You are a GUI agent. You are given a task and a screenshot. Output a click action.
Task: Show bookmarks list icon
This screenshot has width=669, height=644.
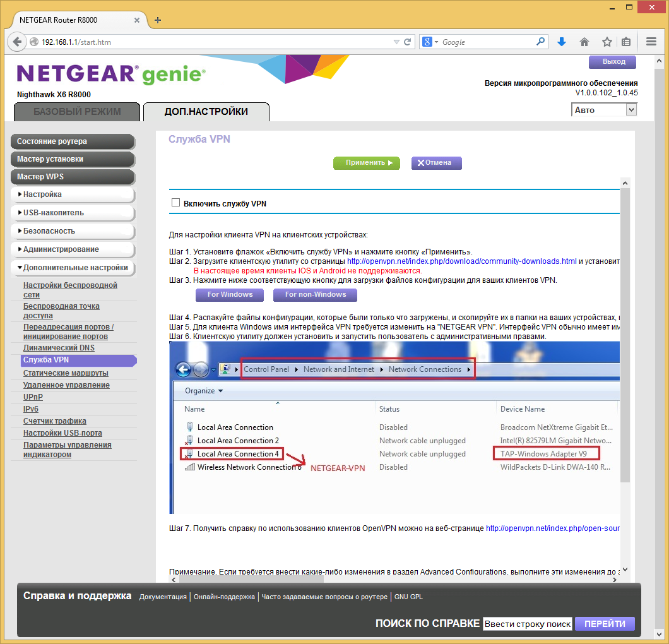626,42
